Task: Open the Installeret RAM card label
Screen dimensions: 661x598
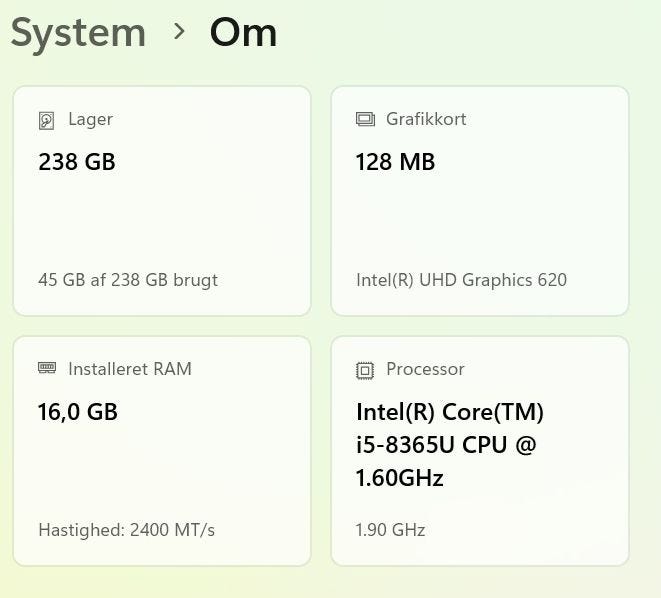Action: pos(129,369)
